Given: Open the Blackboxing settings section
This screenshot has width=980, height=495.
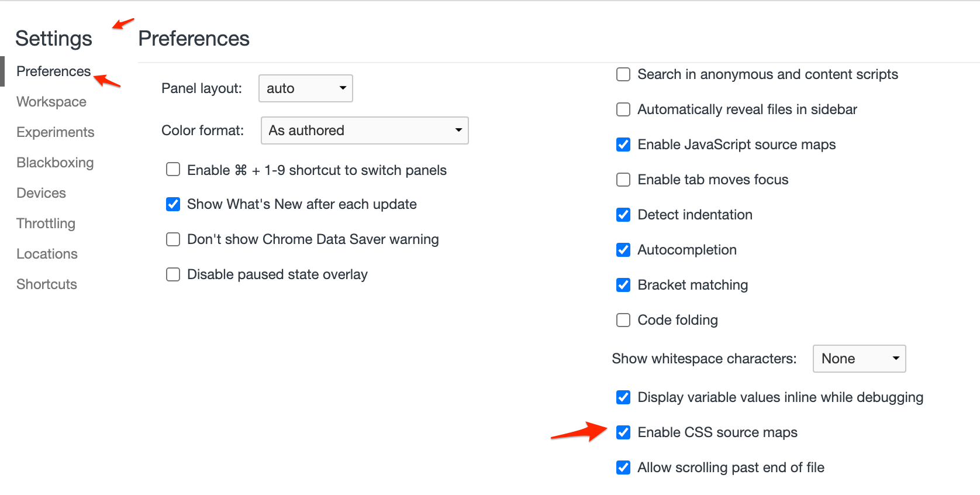Looking at the screenshot, I should pyautogui.click(x=55, y=163).
